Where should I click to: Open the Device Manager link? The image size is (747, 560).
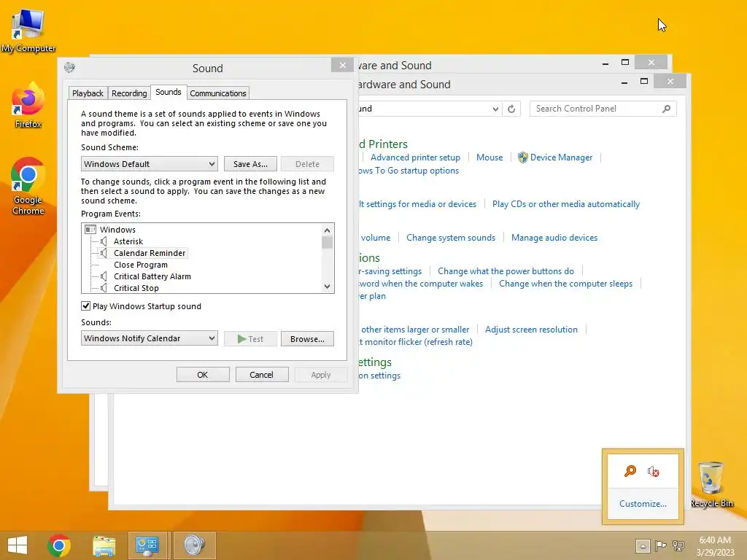pyautogui.click(x=561, y=157)
